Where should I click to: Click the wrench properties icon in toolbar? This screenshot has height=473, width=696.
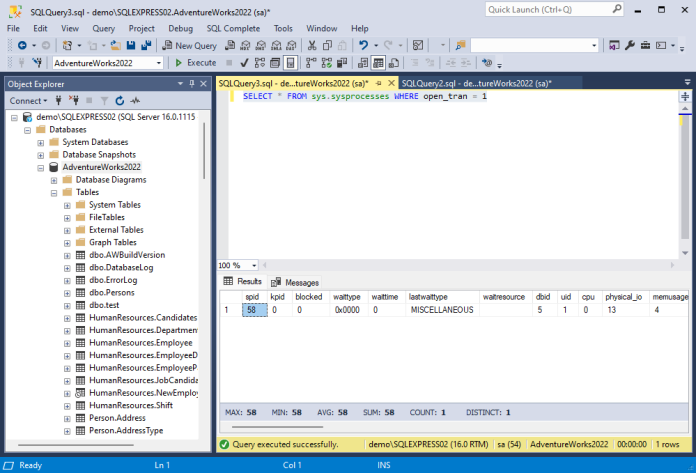click(629, 45)
